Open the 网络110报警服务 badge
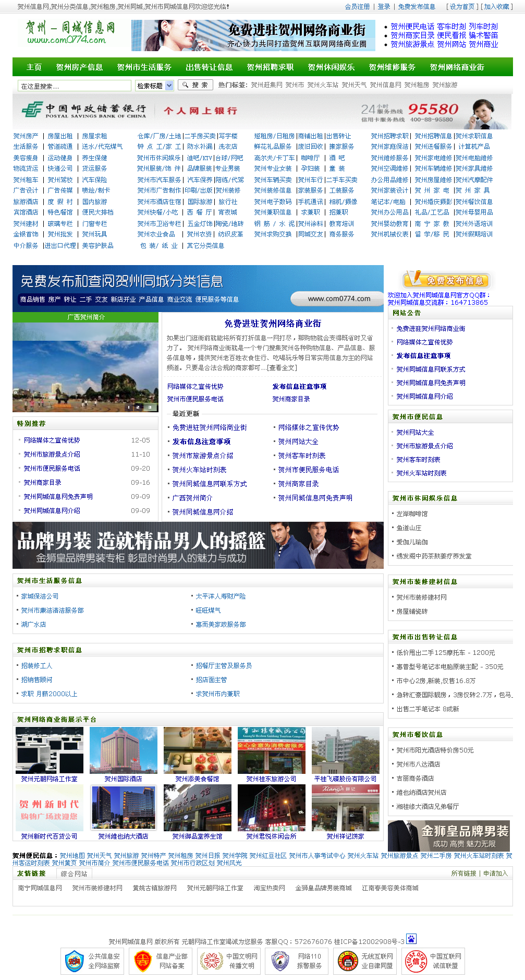Screen dimensions: 525x980 tap(297, 961)
